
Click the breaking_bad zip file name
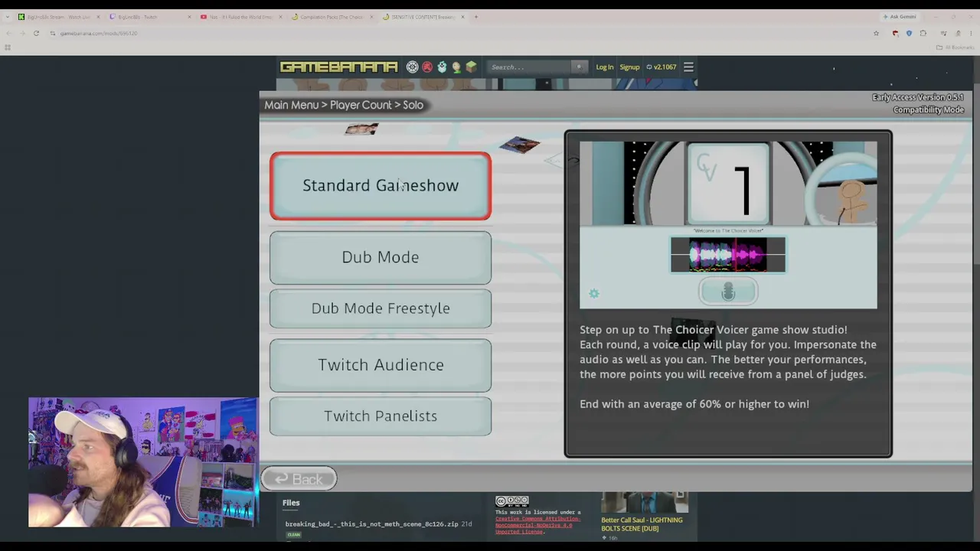371,524
